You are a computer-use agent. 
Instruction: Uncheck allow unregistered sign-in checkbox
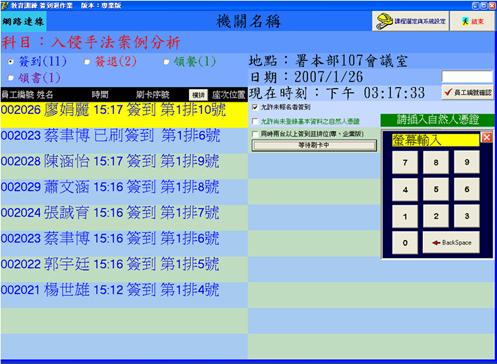(255, 107)
